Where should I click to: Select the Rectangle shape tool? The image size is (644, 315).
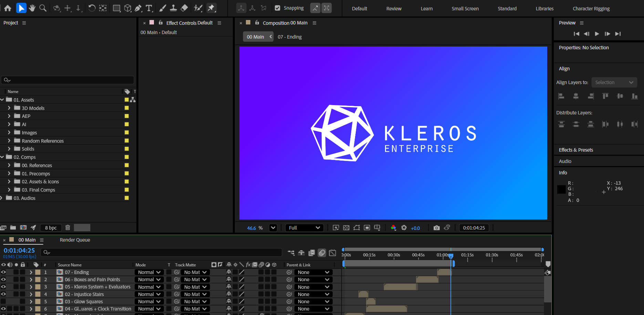116,8
